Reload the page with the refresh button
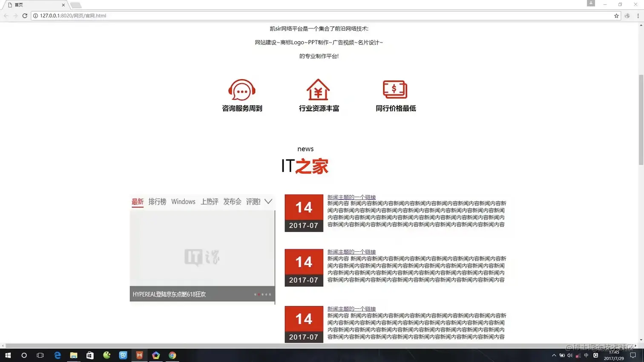 [x=25, y=16]
